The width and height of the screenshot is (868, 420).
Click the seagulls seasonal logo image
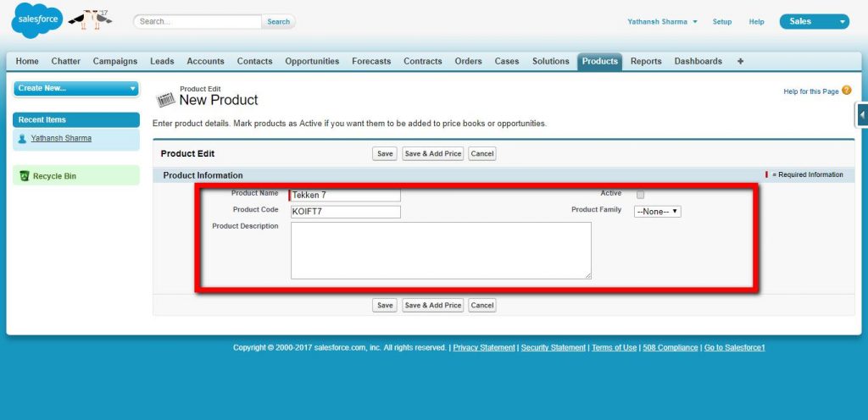pos(90,19)
